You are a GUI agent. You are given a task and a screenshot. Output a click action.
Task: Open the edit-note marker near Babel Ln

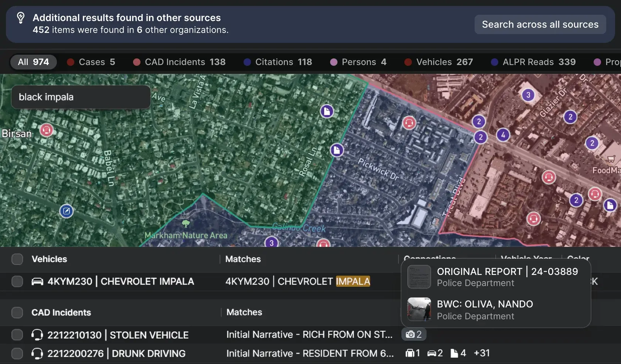67,211
